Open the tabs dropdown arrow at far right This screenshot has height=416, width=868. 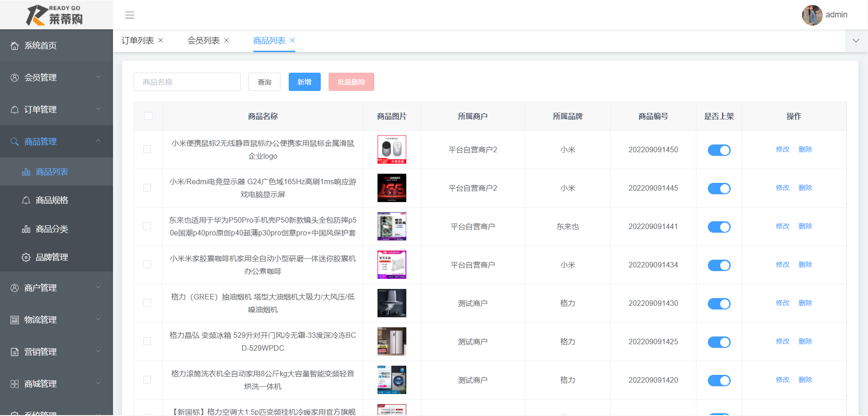tap(856, 41)
